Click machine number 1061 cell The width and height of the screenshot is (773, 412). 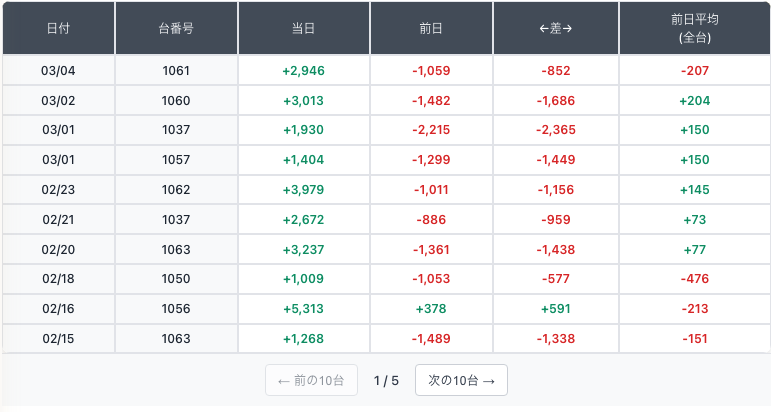pos(176,71)
